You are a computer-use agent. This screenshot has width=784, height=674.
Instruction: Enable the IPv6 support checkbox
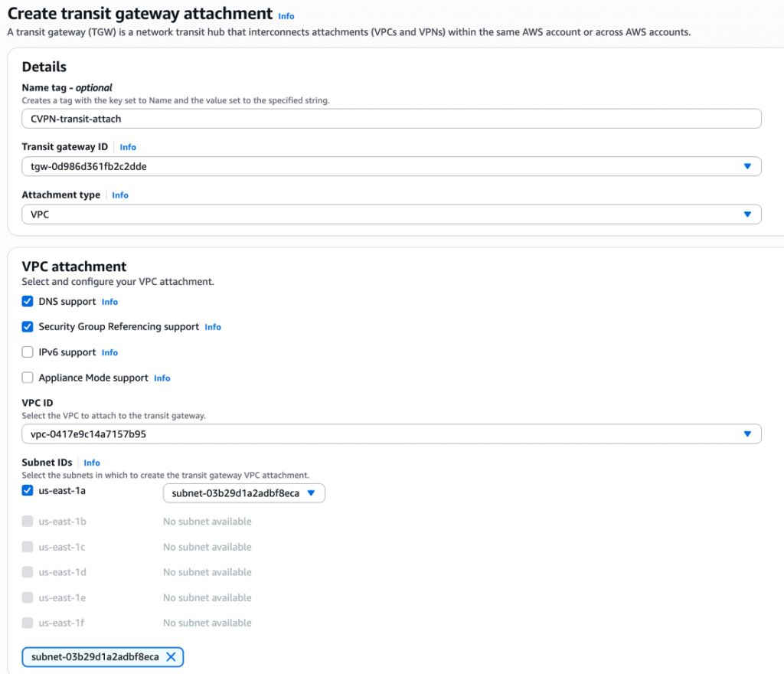[28, 352]
